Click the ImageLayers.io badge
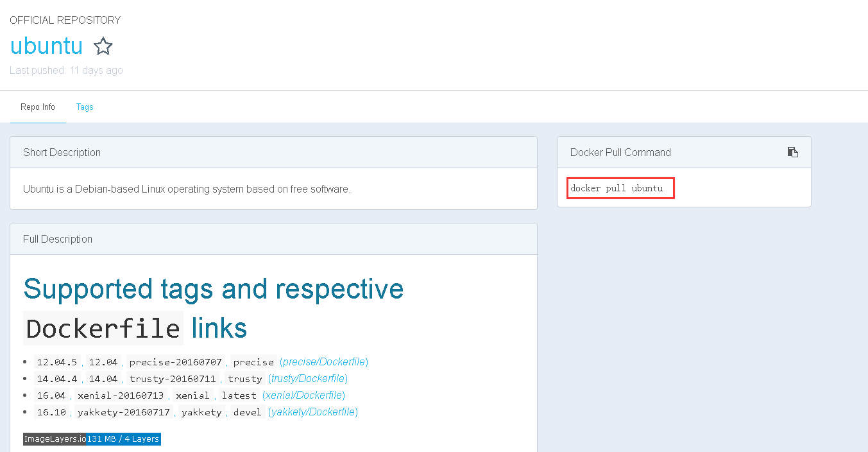This screenshot has height=452, width=868. click(x=92, y=439)
